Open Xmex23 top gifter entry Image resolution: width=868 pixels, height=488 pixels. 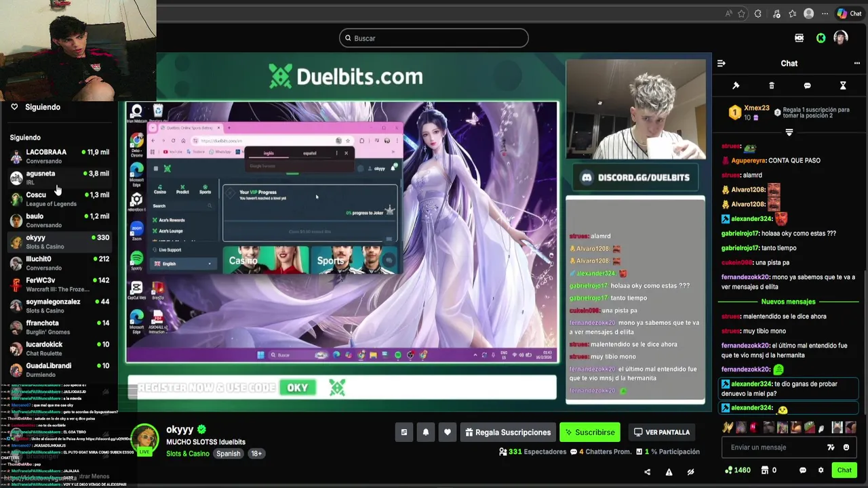click(749, 113)
